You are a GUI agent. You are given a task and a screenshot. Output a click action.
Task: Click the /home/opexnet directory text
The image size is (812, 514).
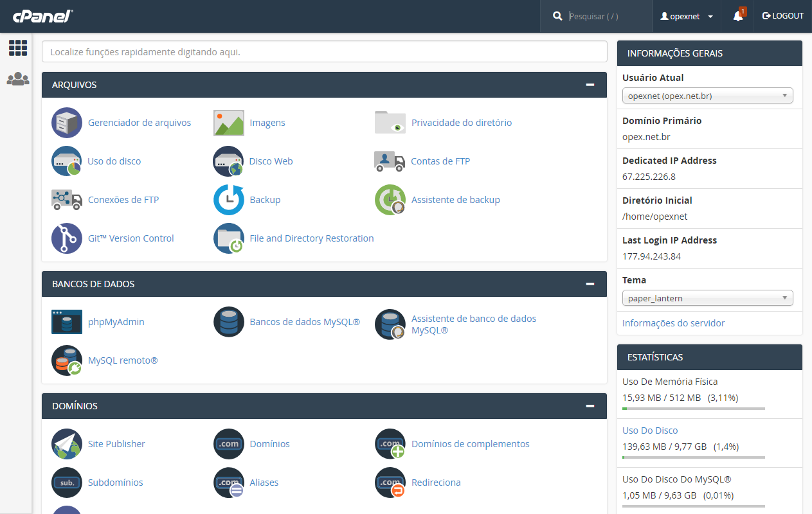(x=654, y=217)
